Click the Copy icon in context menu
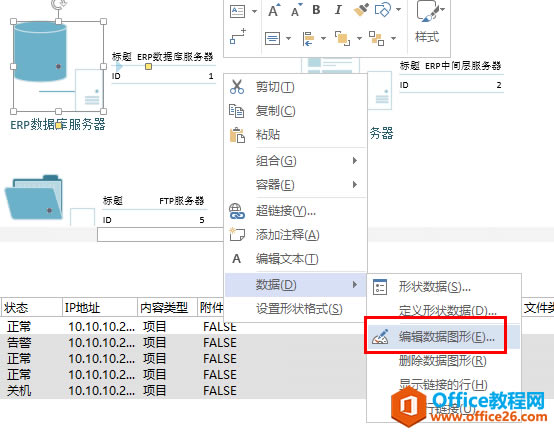The image size is (554, 434). tap(236, 111)
